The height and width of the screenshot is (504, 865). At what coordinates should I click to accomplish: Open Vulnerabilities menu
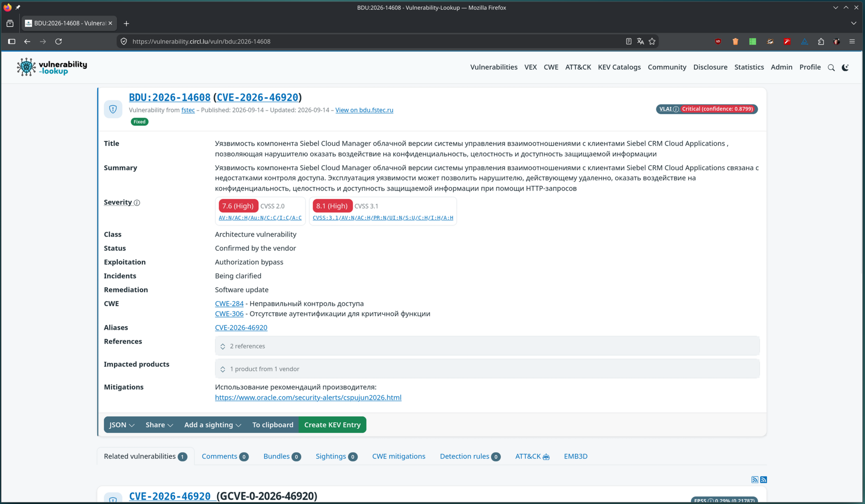pyautogui.click(x=494, y=67)
